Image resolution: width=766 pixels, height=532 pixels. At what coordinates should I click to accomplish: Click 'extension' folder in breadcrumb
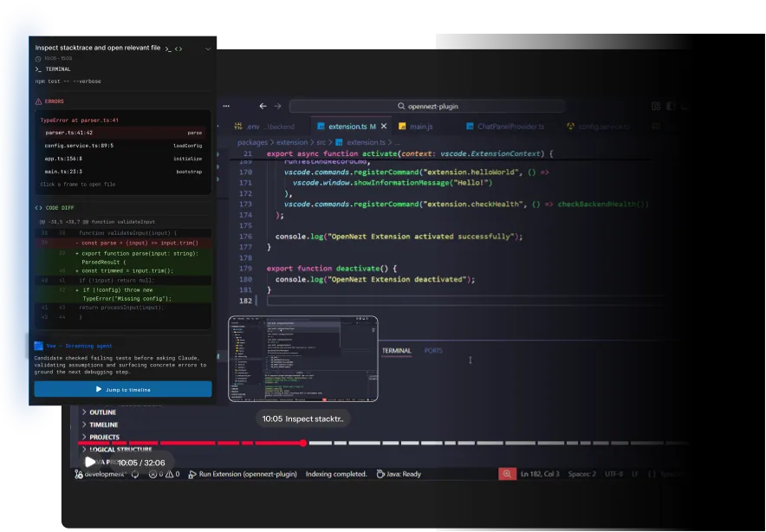tap(292, 143)
